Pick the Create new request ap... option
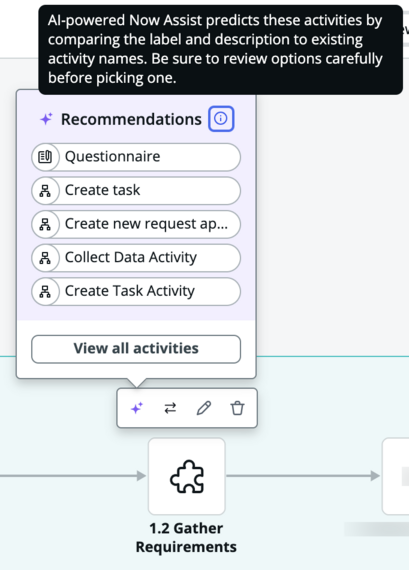Viewport: 409px width, 570px height. (x=136, y=224)
